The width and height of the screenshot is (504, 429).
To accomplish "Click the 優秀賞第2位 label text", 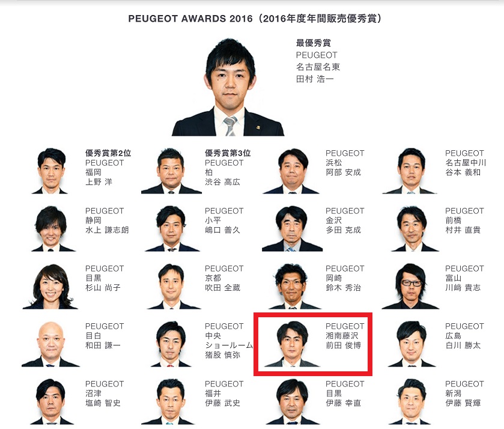I will tap(108, 153).
